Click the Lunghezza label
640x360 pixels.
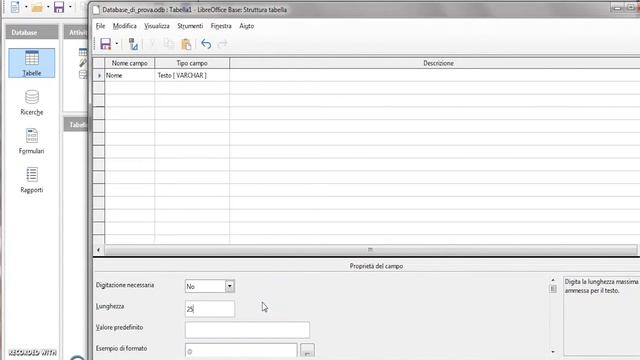pyautogui.click(x=110, y=306)
